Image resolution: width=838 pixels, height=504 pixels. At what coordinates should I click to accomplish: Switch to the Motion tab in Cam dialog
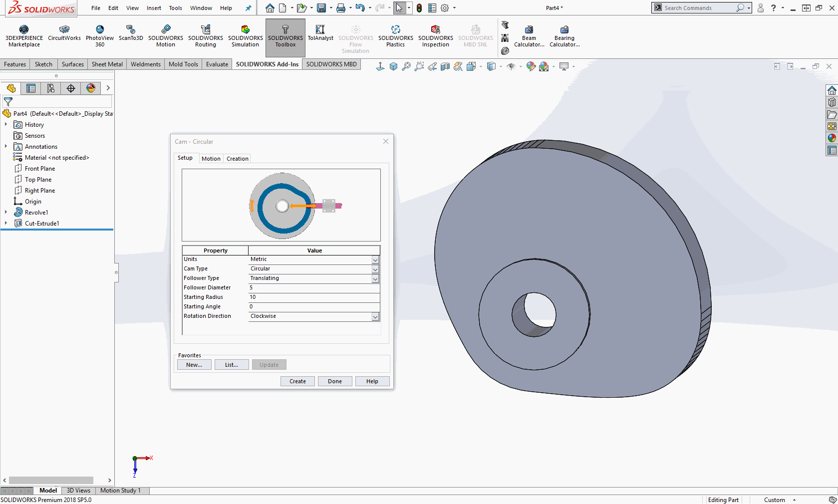(211, 159)
